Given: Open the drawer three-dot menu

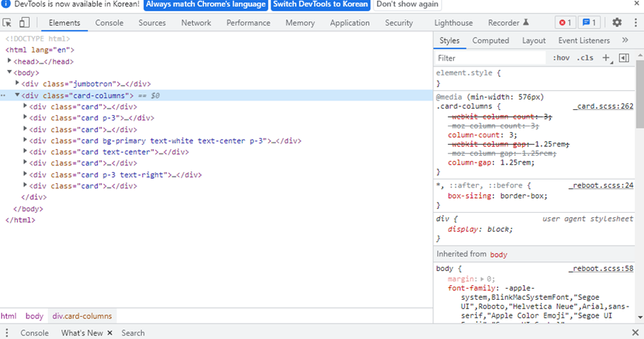Looking at the screenshot, I should [x=7, y=333].
